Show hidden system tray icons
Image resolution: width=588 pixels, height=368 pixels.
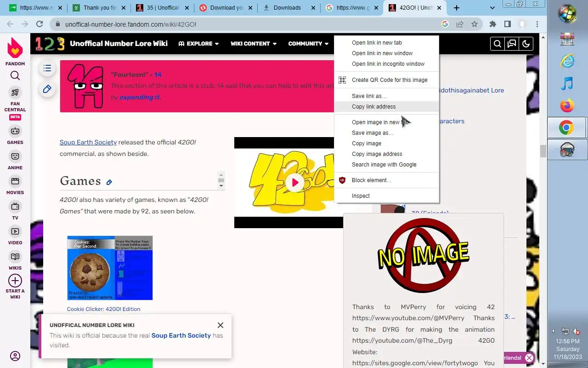click(x=553, y=331)
